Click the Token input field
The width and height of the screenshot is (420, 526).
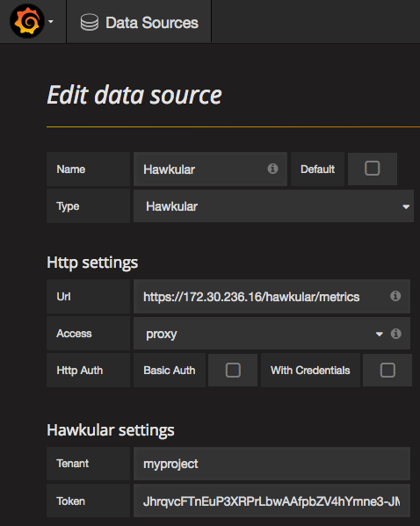272,501
